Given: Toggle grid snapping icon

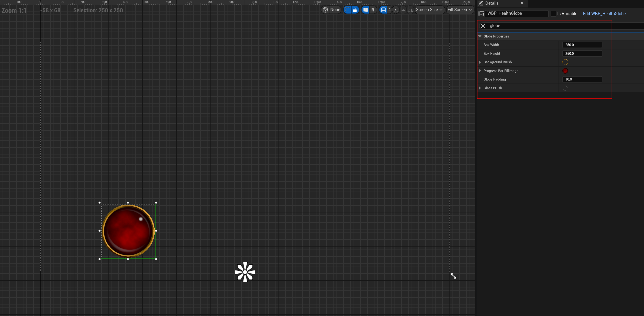Looking at the screenshot, I should (x=383, y=10).
